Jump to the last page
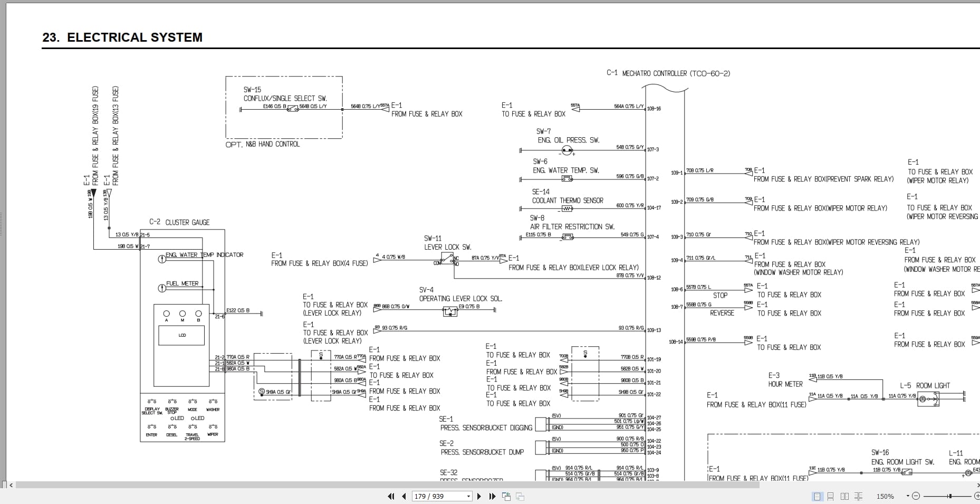This screenshot has height=504, width=980. 493,496
